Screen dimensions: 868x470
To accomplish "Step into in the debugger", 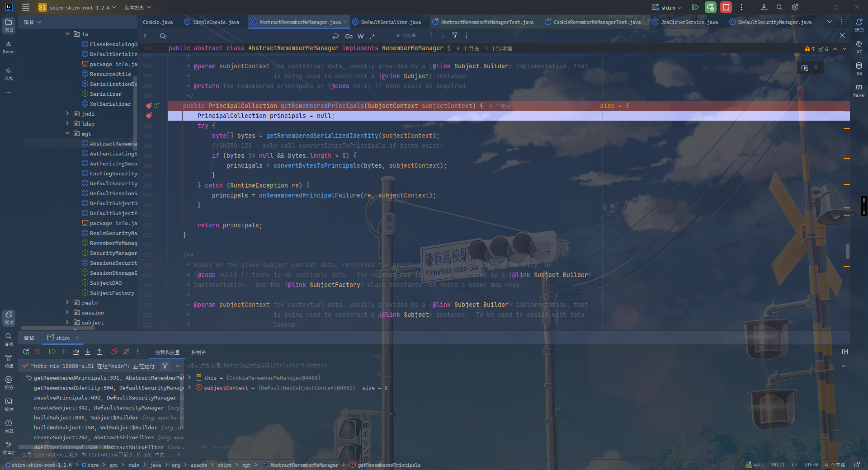I will [88, 352].
